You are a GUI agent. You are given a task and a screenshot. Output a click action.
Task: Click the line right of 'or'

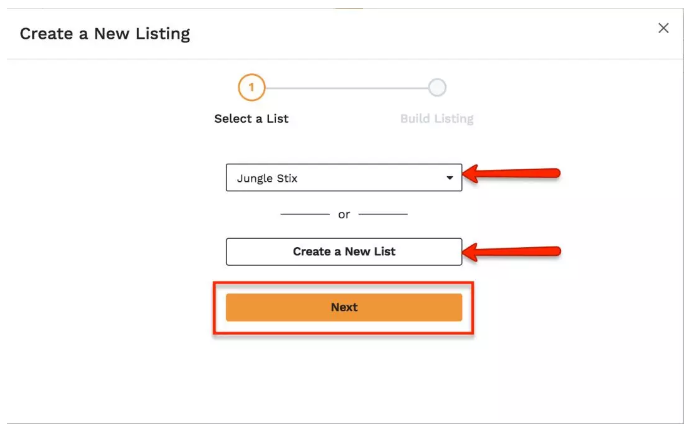383,214
